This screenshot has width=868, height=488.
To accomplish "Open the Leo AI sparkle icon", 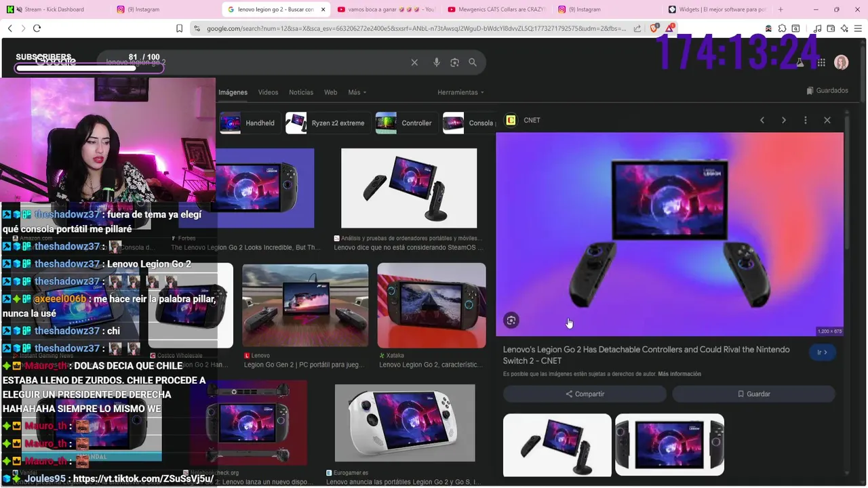I will tap(844, 28).
